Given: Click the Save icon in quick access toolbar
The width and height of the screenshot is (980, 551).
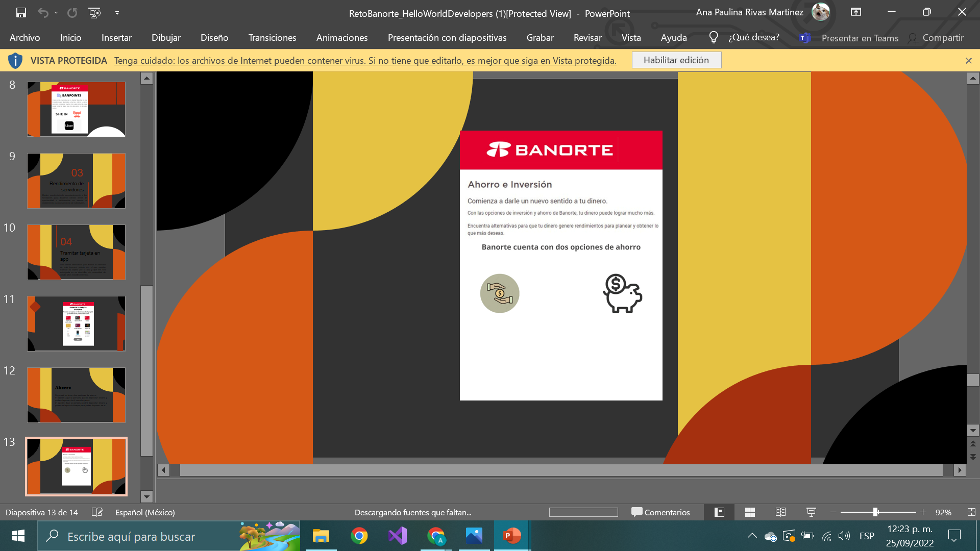Looking at the screenshot, I should (21, 13).
